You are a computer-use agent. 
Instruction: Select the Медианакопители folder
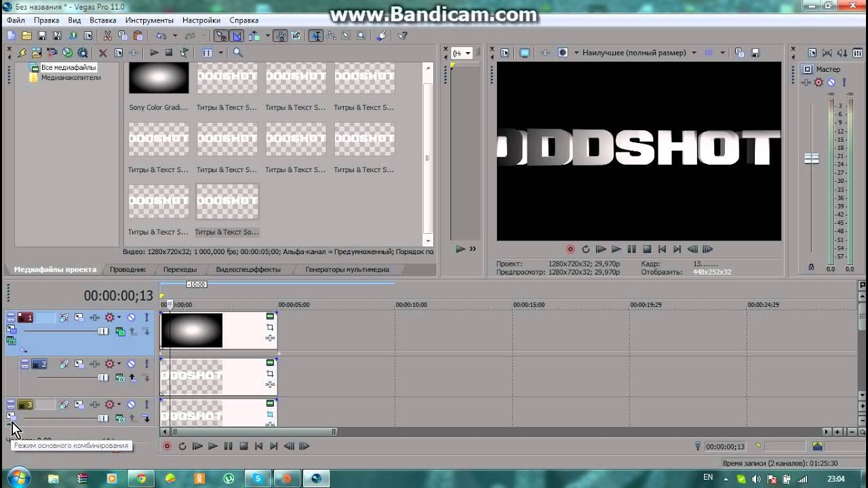(71, 77)
